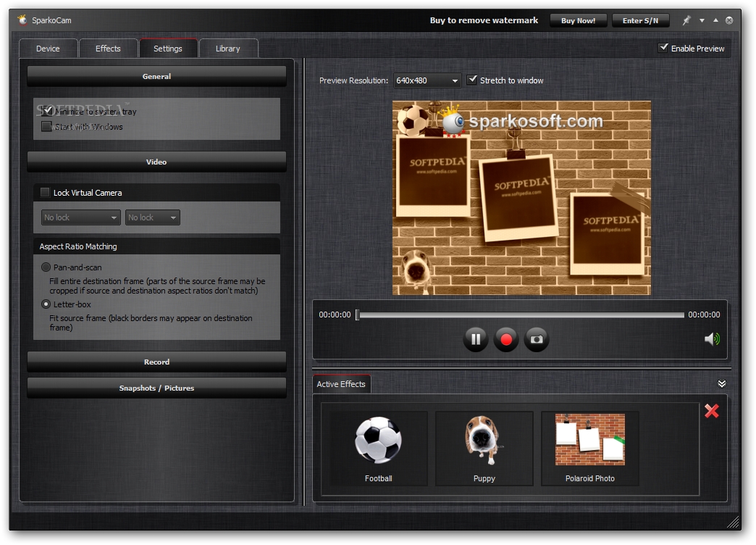756x545 pixels.
Task: Open the Library tab
Action: 227,49
